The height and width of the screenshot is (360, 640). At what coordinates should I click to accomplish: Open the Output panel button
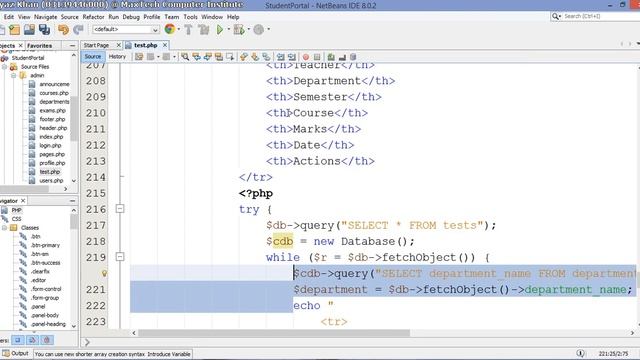pos(16,353)
